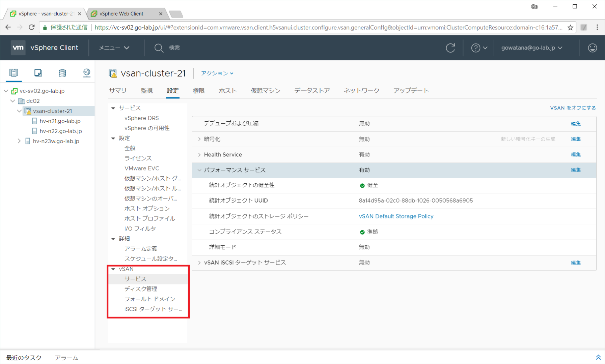Switch to the ネットワーク tab

(x=361, y=91)
